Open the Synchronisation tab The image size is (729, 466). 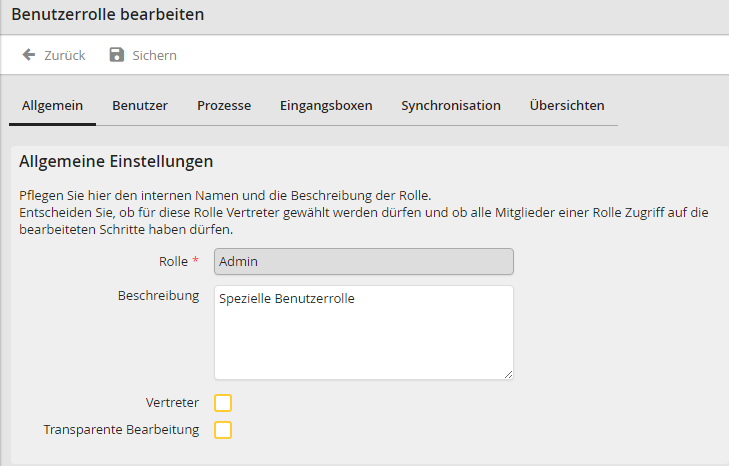[451, 105]
